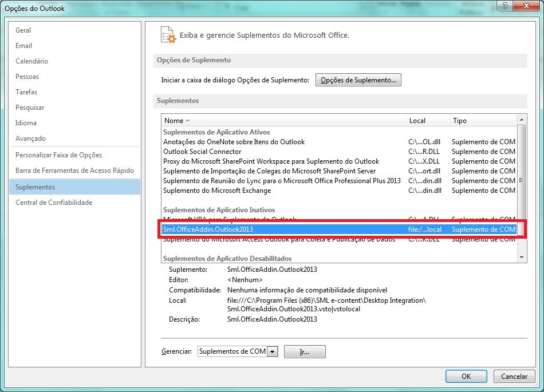Select the Sml.OfficeAddin.Outlook2013 add-in

coord(229,229)
